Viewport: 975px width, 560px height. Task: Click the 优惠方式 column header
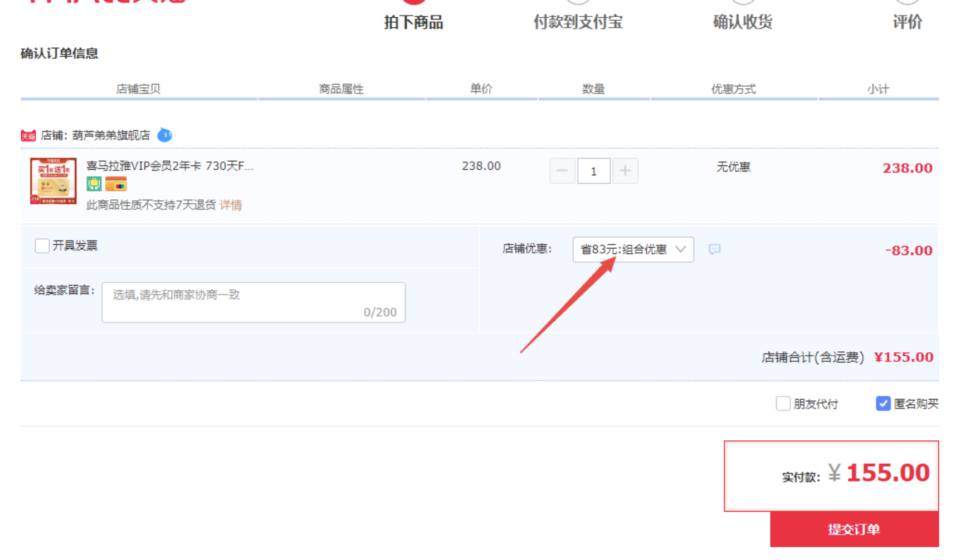[x=733, y=89]
